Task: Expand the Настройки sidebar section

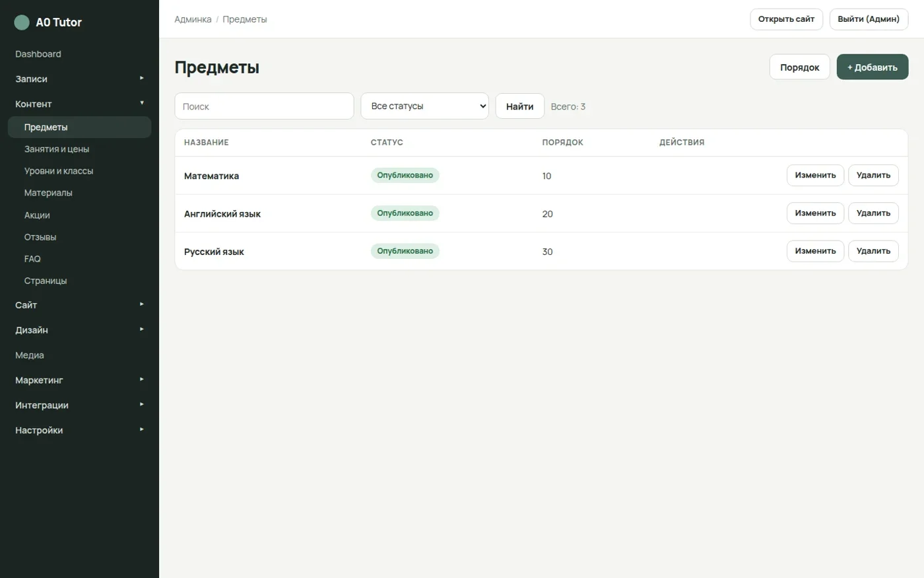Action: [79, 431]
